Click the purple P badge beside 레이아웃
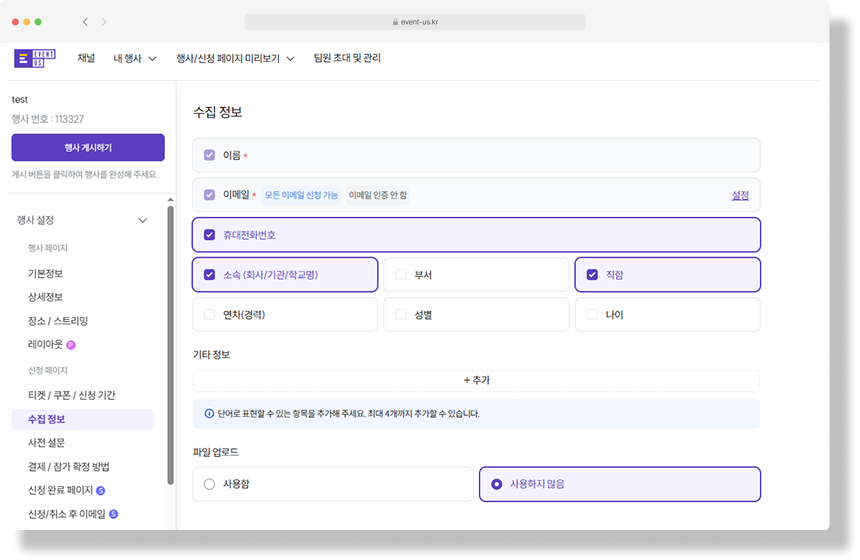Viewport: 860px width, 560px height. 71,345
